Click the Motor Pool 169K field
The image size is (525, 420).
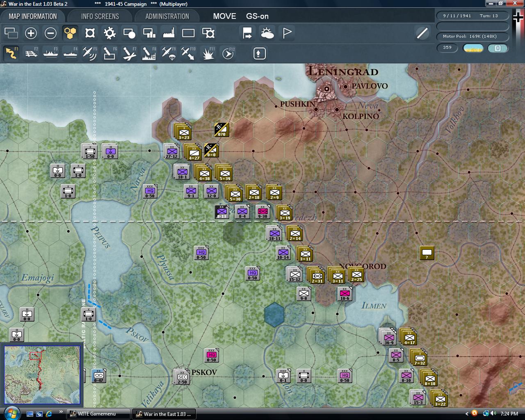pyautogui.click(x=472, y=36)
